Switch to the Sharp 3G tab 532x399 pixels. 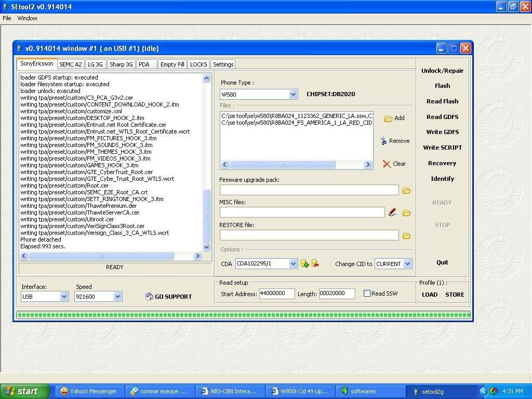point(121,64)
